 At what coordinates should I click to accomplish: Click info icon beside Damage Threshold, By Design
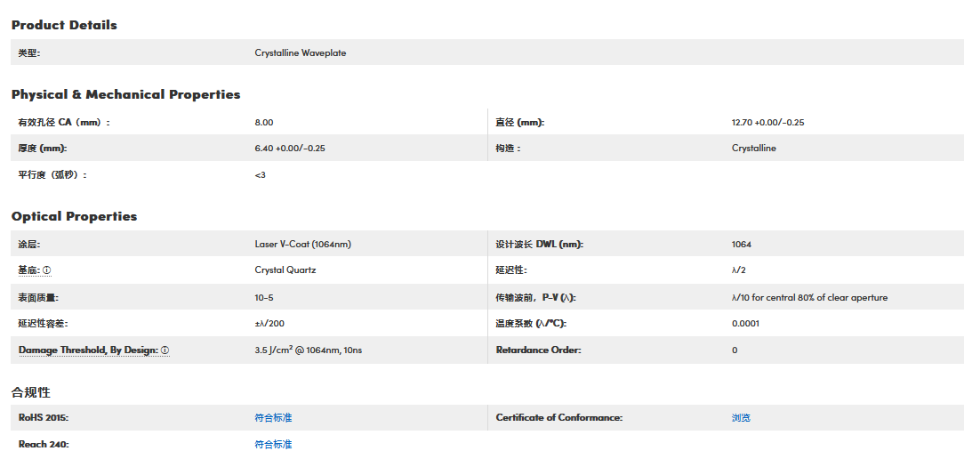(165, 350)
